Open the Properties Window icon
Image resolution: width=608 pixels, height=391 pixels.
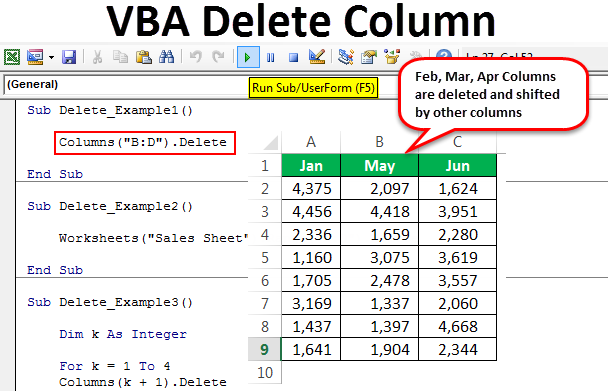[369, 57]
